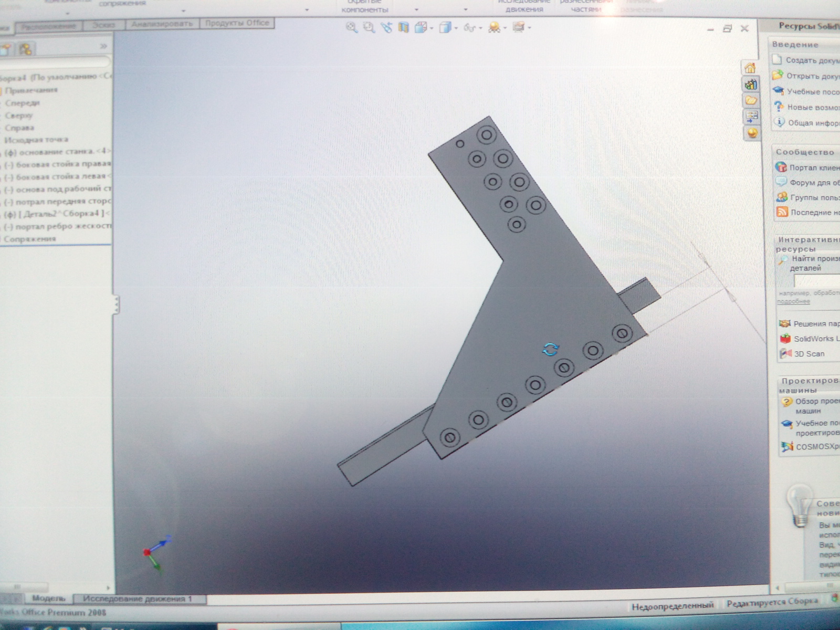Click the Учебные пособия graduation cap icon

click(x=779, y=91)
